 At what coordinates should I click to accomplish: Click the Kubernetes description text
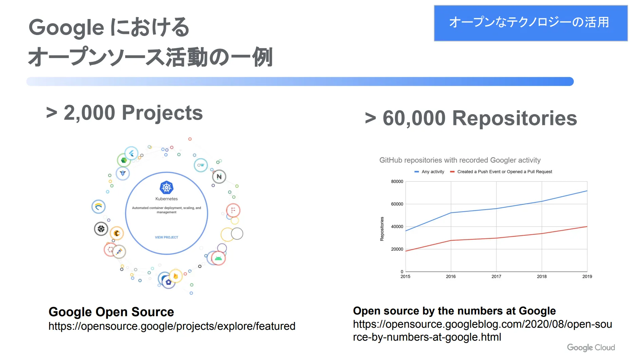click(x=166, y=210)
